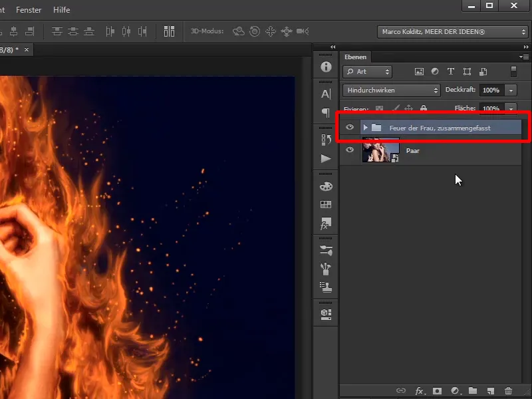
Task: Open the History panel
Action: (326, 140)
